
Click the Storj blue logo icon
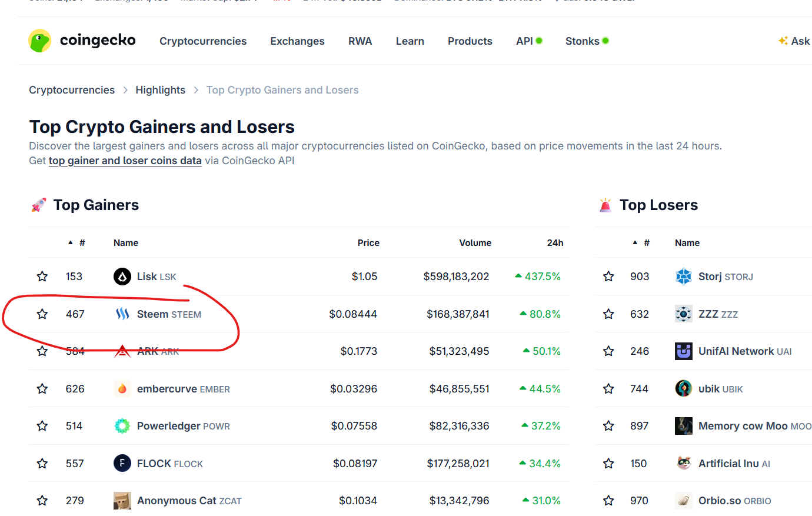(x=684, y=277)
